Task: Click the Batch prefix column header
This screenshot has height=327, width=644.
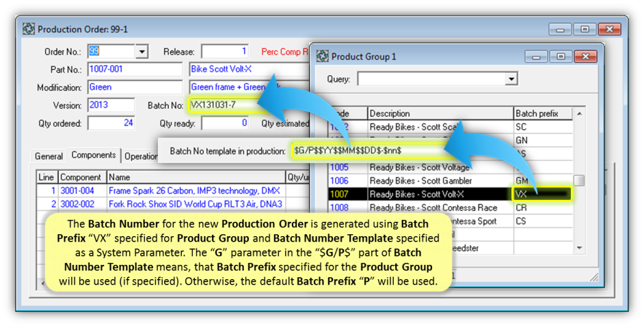Action: [x=543, y=113]
